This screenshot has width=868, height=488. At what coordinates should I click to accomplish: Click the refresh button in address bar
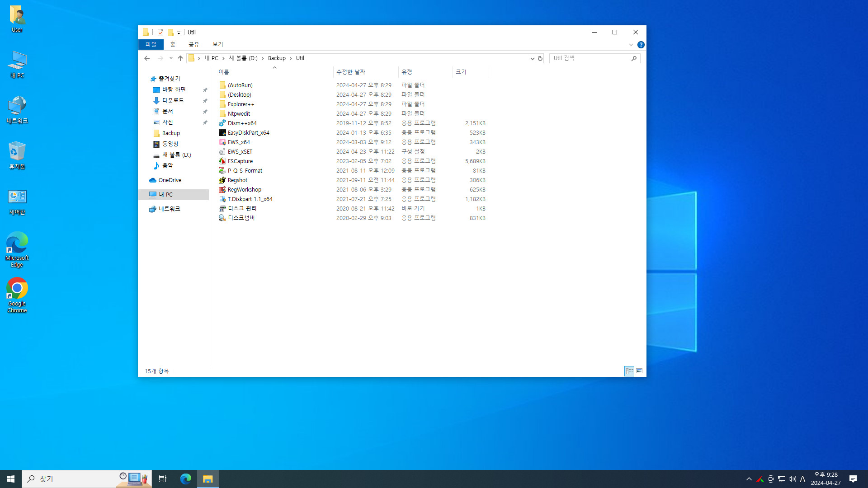tap(540, 58)
